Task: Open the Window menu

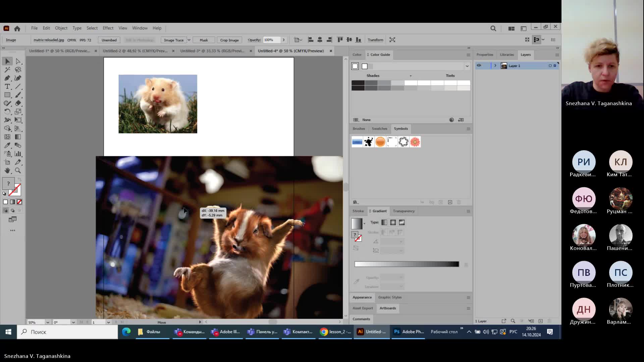Action: 140,28
